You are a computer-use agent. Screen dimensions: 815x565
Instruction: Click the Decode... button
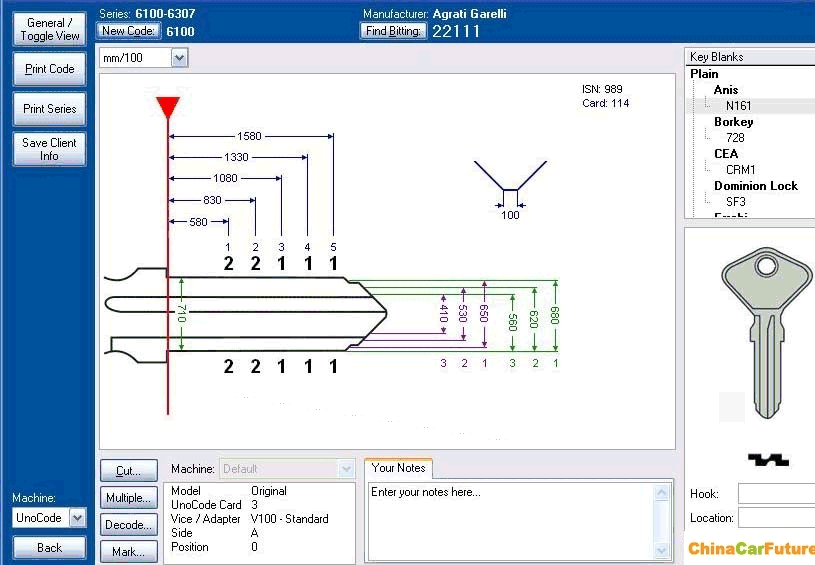[128, 525]
